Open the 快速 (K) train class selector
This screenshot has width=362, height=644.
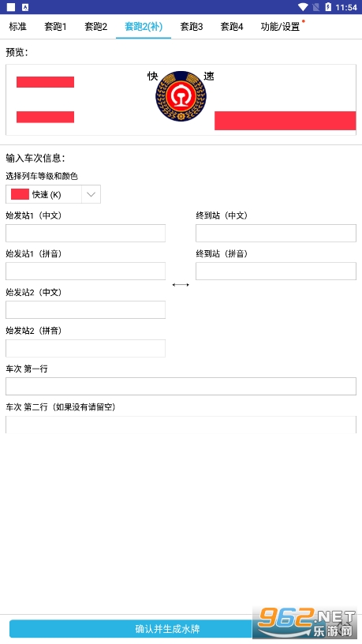[x=53, y=194]
